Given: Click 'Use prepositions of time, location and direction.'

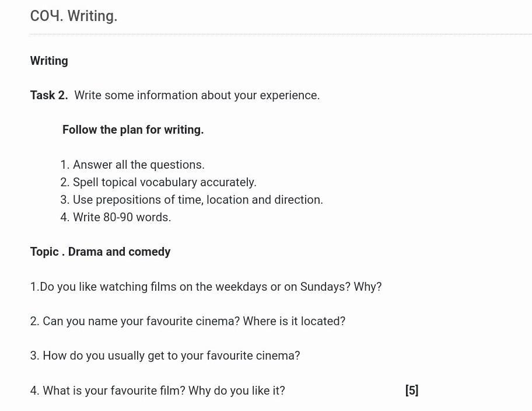Looking at the screenshot, I should coord(192,200).
